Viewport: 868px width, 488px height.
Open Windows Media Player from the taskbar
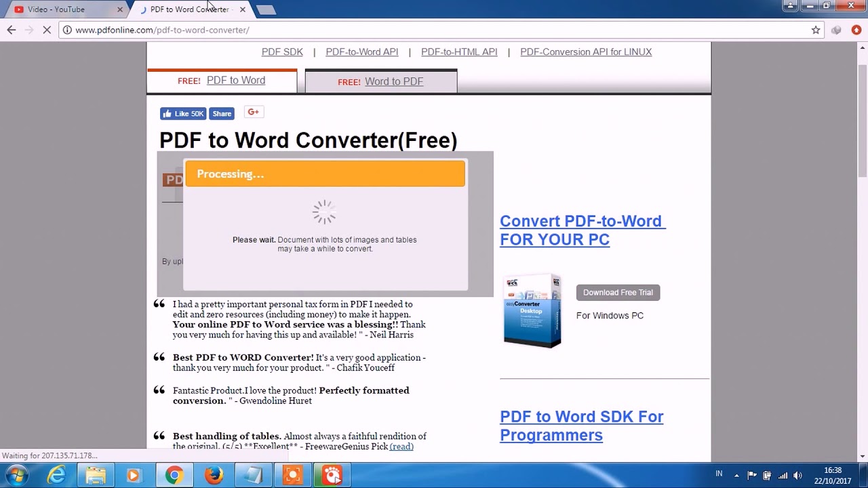[x=134, y=476]
